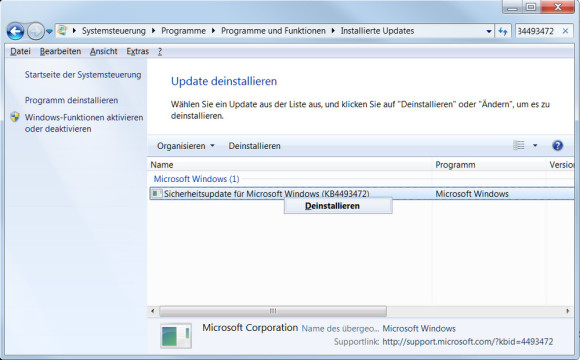Image resolution: width=580 pixels, height=360 pixels.
Task: Expand the Organisieren dropdown
Action: point(185,146)
